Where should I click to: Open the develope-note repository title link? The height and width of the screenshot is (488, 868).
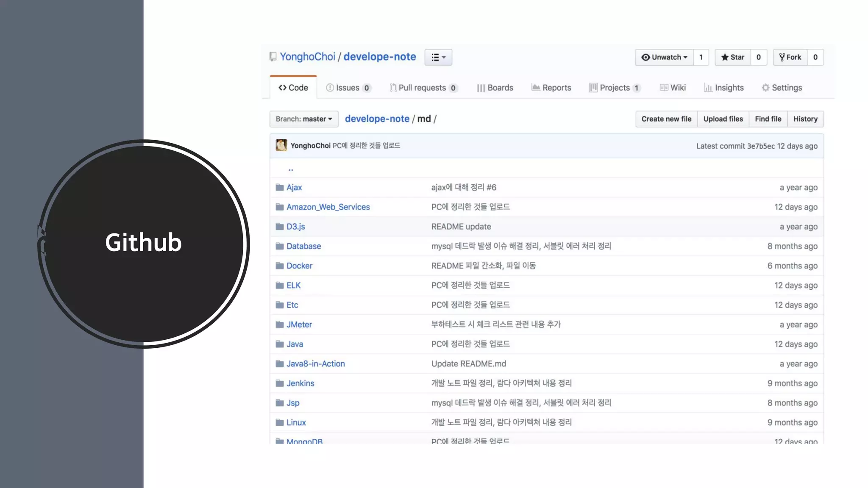tap(380, 57)
